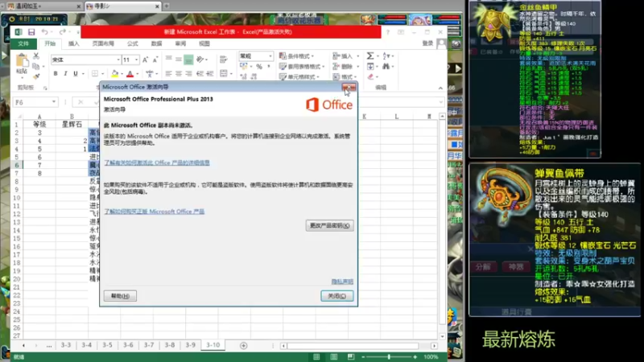Viewport: 644px width, 362px height.
Task: Click the Save icon in Excel quick access toolbar
Action: [31, 32]
